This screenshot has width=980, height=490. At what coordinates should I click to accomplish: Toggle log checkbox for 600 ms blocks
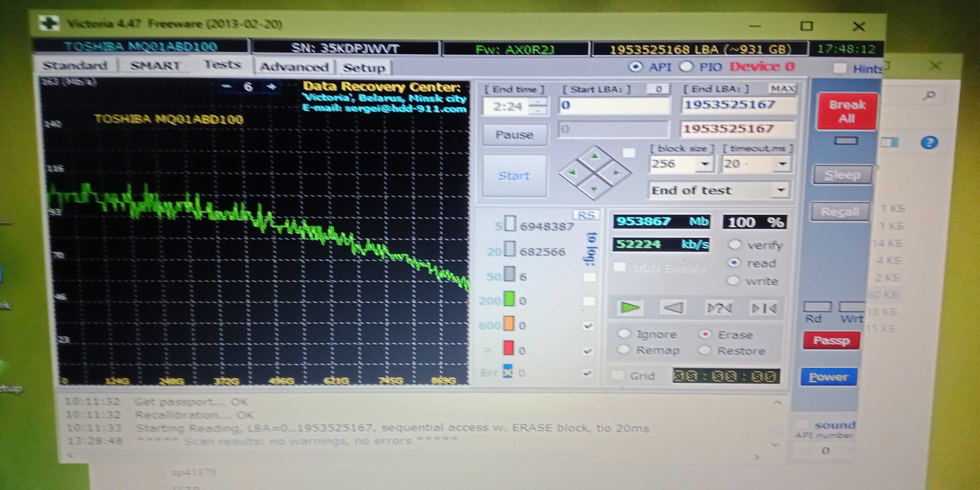(x=588, y=326)
